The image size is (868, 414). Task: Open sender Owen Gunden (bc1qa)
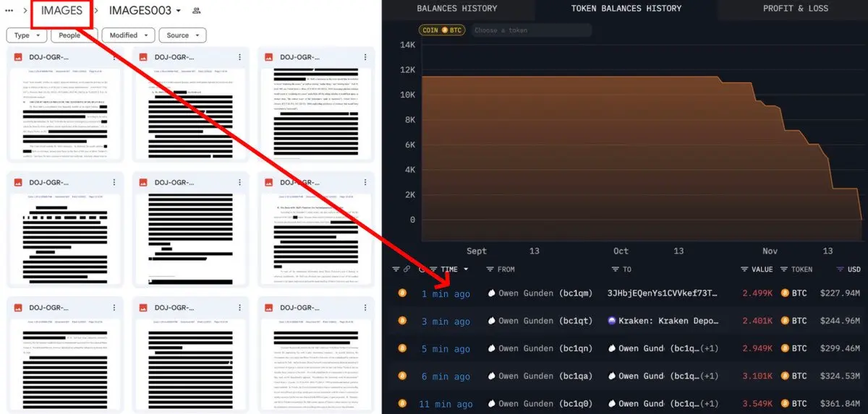tap(540, 376)
